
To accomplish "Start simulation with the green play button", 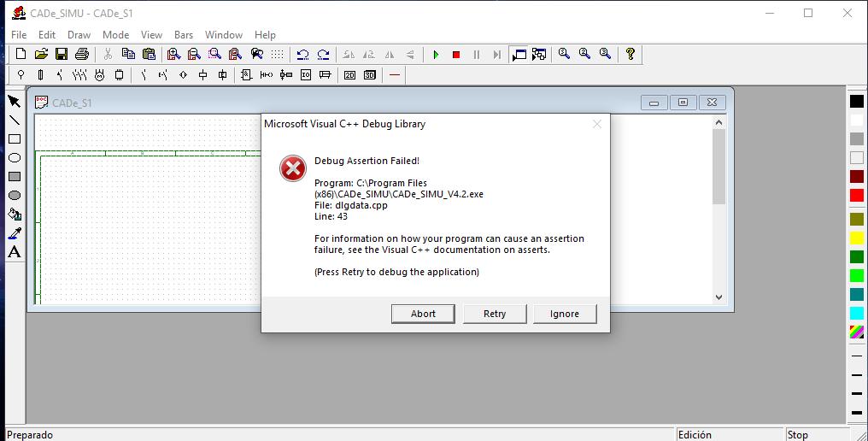I will click(x=437, y=55).
